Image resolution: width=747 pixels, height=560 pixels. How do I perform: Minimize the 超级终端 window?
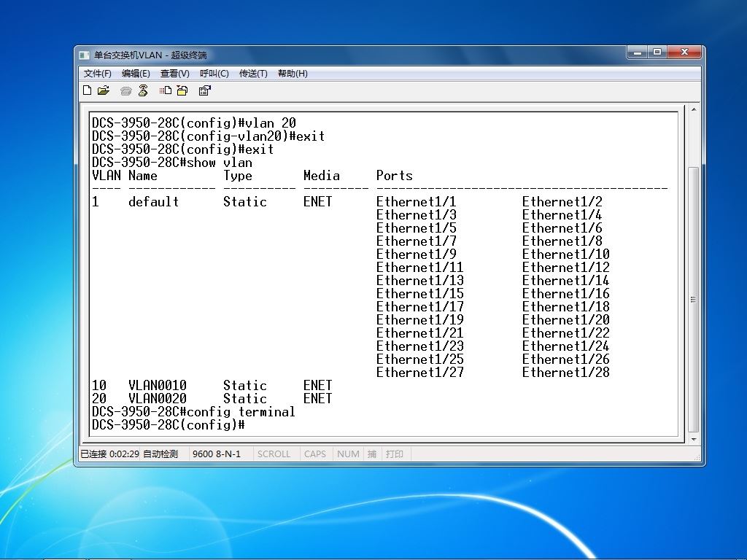tap(638, 52)
